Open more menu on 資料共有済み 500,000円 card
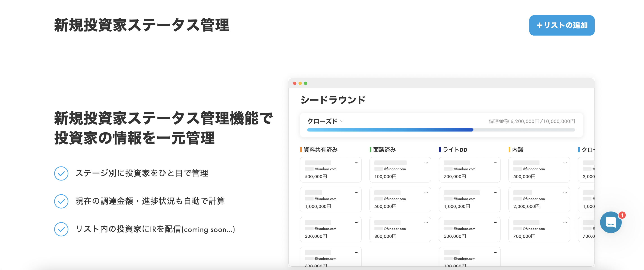Viewport: 644px width, 270px height. point(356,163)
